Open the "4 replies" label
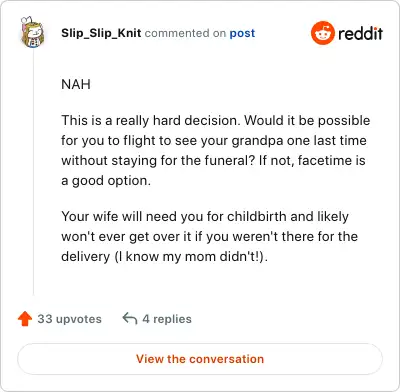400x392 pixels. [167, 319]
